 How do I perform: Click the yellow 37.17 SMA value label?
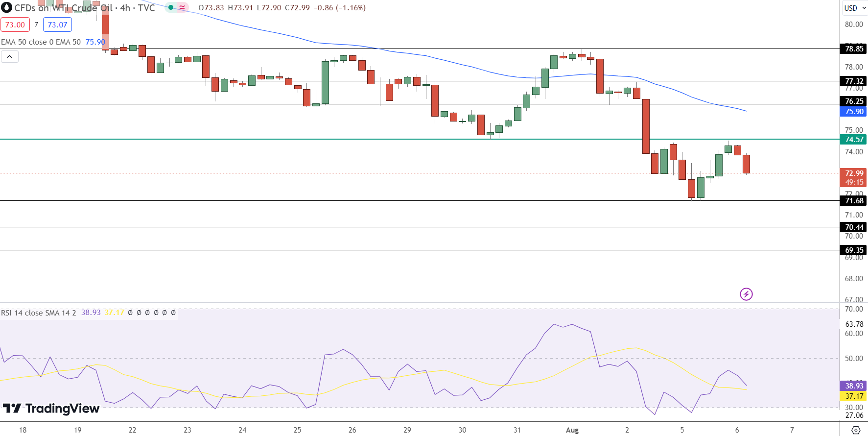[x=854, y=396]
